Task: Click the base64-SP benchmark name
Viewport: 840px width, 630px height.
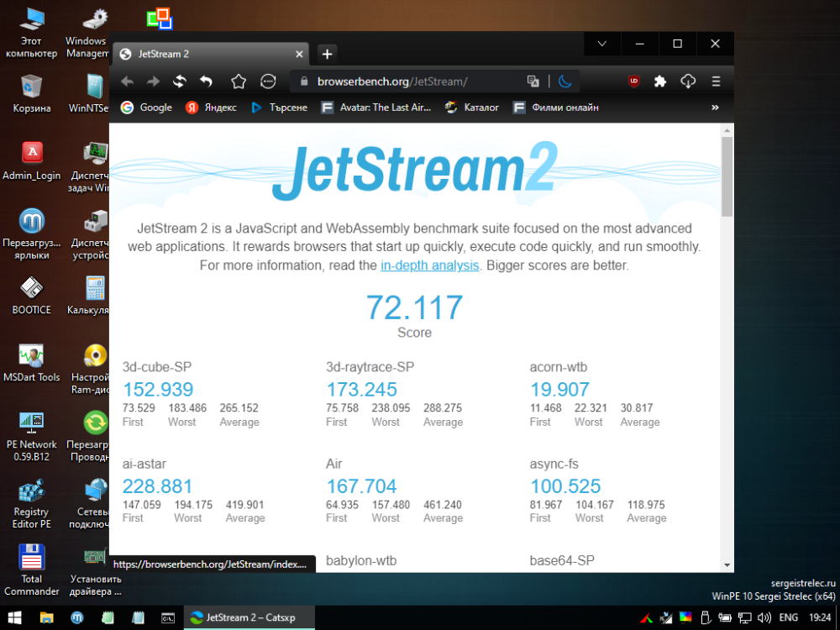Action: tap(562, 561)
